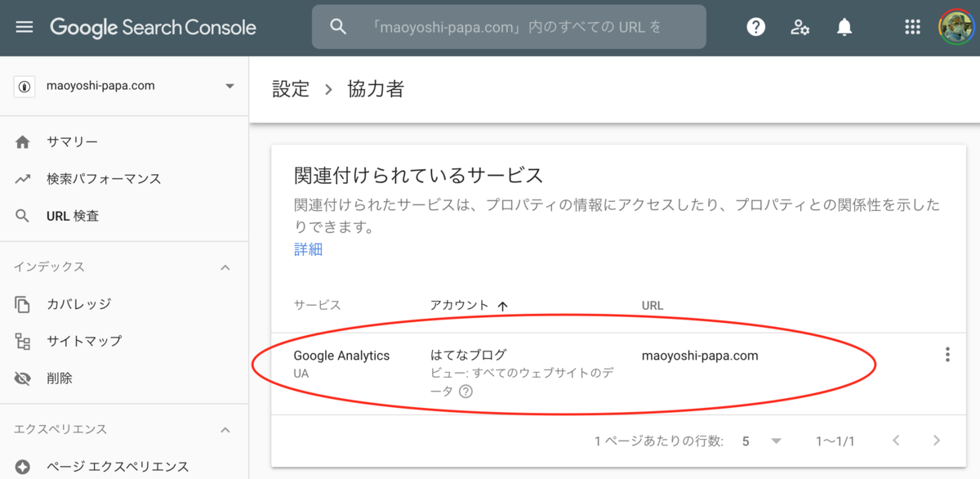This screenshot has width=980, height=479.
Task: Collapse the インデックス section
Action: point(225,267)
